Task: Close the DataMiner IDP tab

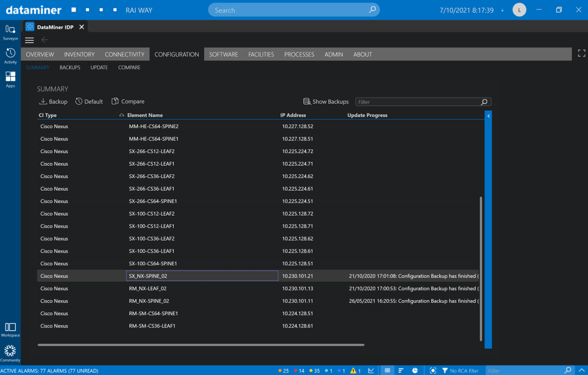Action: pos(81,27)
